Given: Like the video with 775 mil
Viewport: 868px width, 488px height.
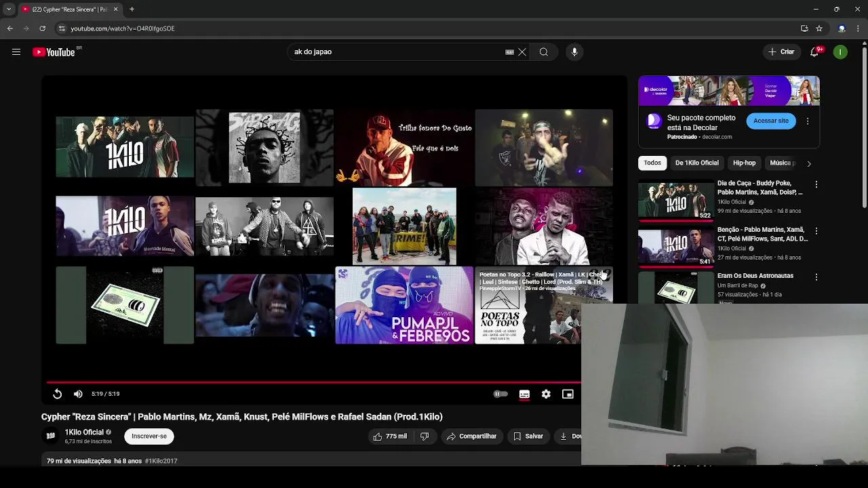Looking at the screenshot, I should click(x=389, y=436).
